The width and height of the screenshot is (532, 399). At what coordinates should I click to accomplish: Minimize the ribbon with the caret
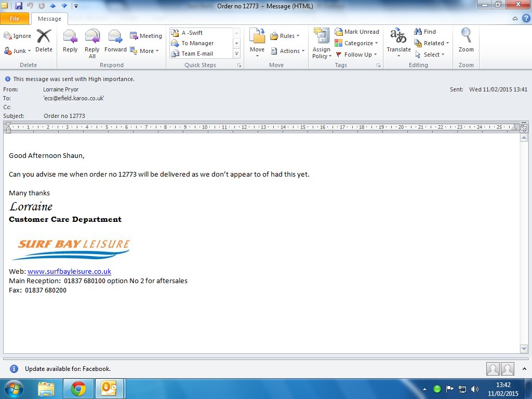point(515,19)
